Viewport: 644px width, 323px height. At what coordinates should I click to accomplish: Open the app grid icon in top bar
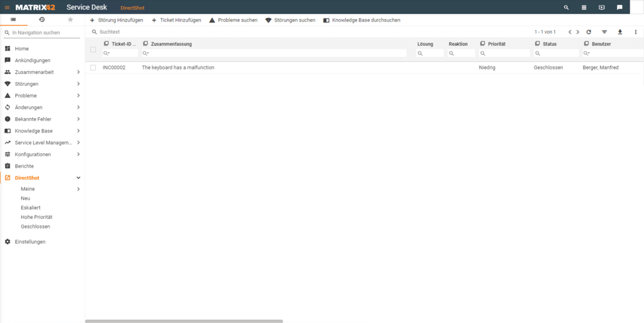point(584,7)
